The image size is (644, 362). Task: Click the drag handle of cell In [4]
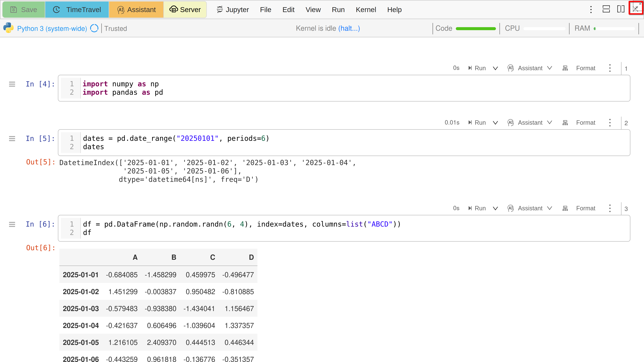click(12, 84)
